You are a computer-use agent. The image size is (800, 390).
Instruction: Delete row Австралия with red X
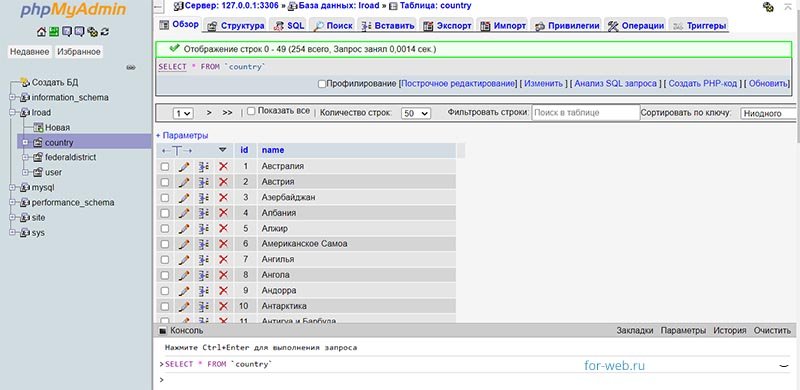click(x=223, y=166)
